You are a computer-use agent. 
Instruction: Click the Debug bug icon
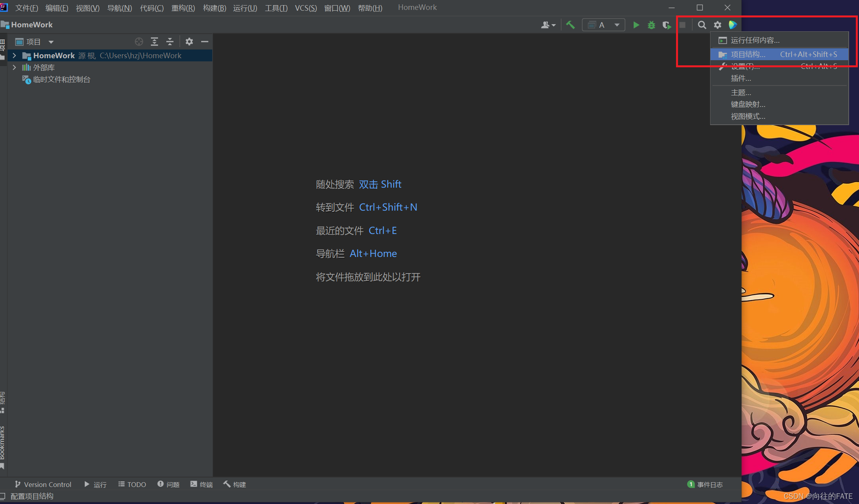coord(651,25)
